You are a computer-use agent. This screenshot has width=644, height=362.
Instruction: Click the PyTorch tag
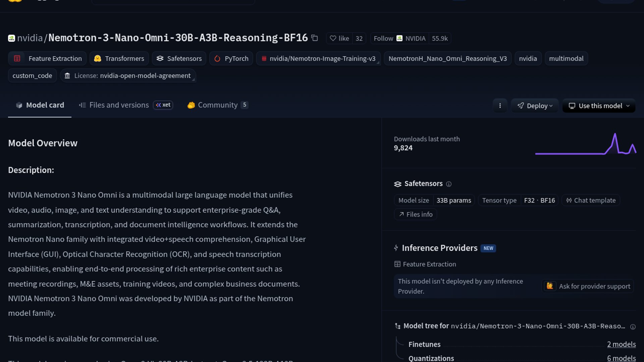231,58
